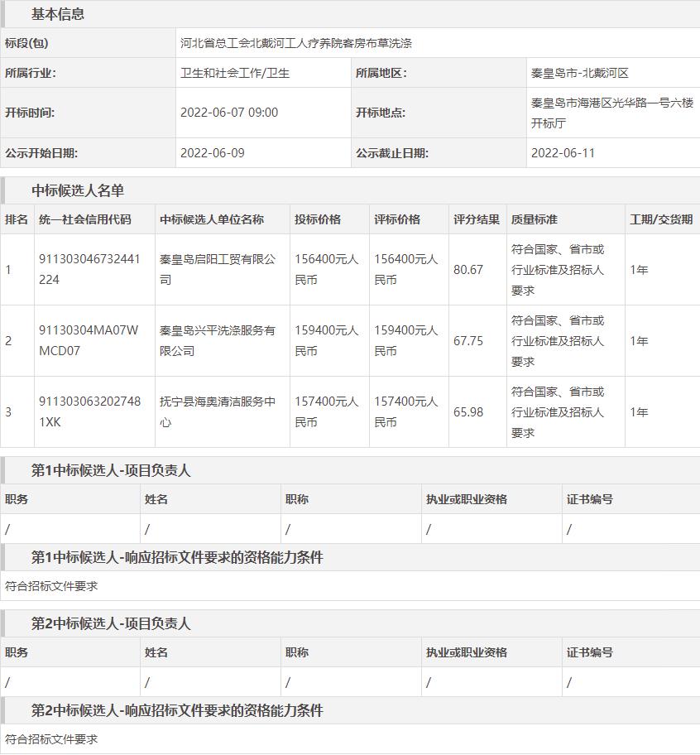Click the score value 80.67
This screenshot has height=755, width=700.
click(468, 270)
